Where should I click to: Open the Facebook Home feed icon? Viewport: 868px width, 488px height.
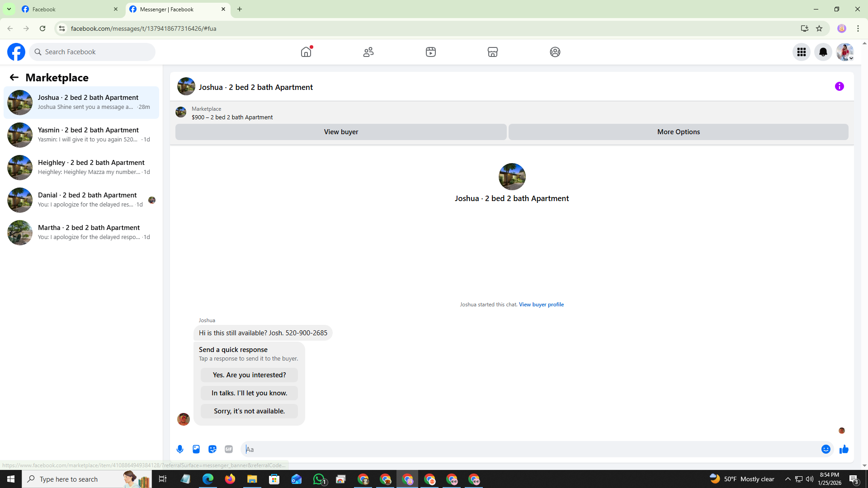click(x=306, y=52)
